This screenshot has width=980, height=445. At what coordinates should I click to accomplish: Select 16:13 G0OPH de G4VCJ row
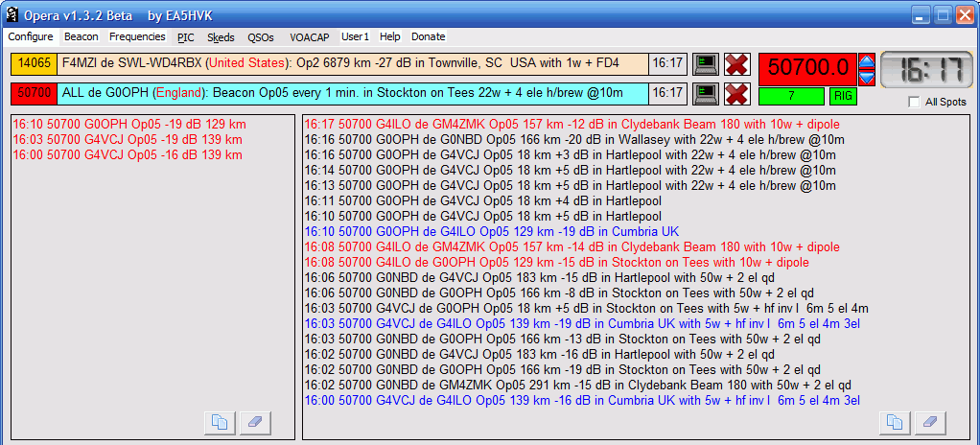click(570, 186)
